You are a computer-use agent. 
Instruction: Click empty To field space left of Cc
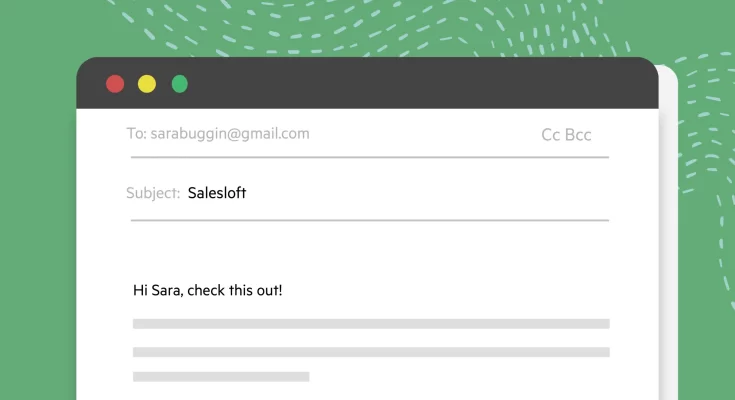click(422, 134)
